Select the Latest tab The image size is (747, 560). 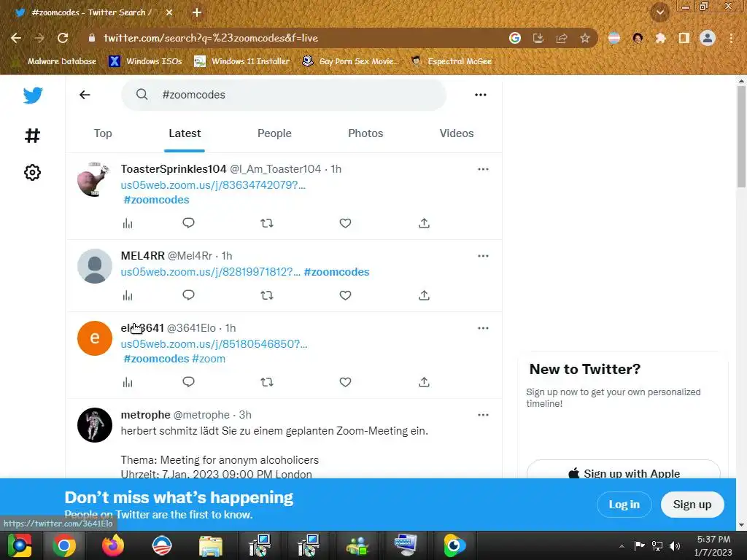click(x=185, y=133)
